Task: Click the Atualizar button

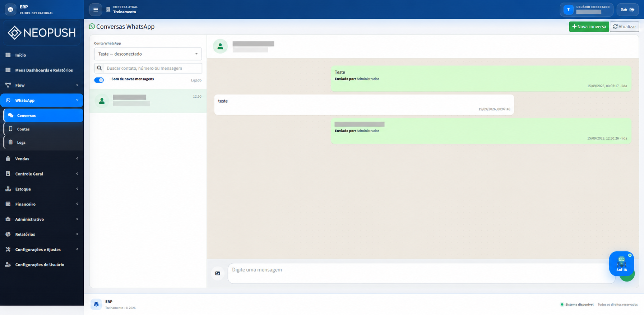Action: point(624,27)
